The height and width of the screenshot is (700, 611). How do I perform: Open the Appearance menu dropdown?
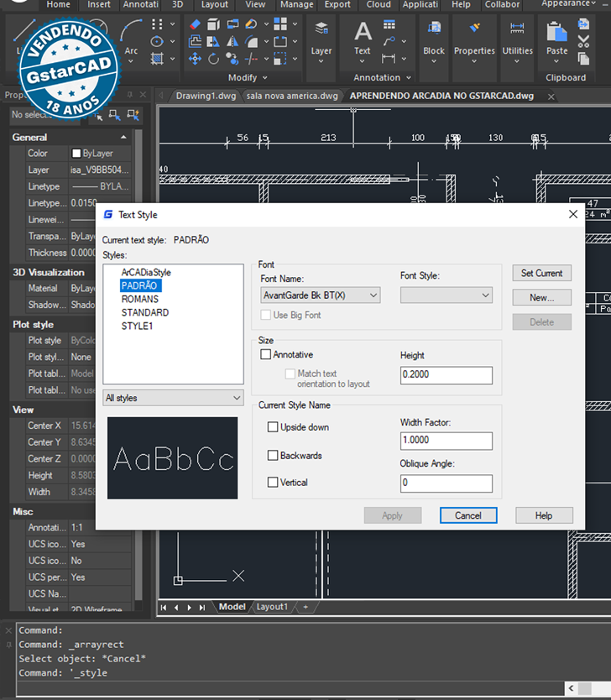(568, 4)
